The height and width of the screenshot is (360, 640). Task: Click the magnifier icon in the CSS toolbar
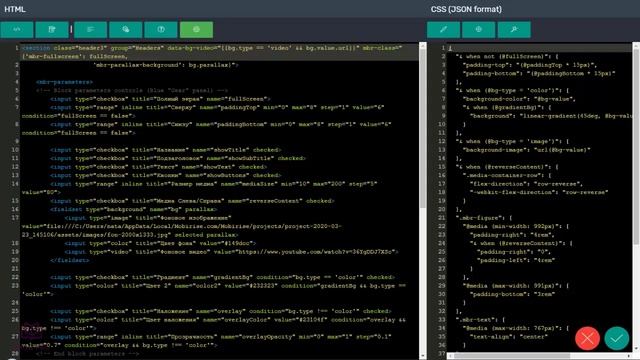click(x=514, y=29)
